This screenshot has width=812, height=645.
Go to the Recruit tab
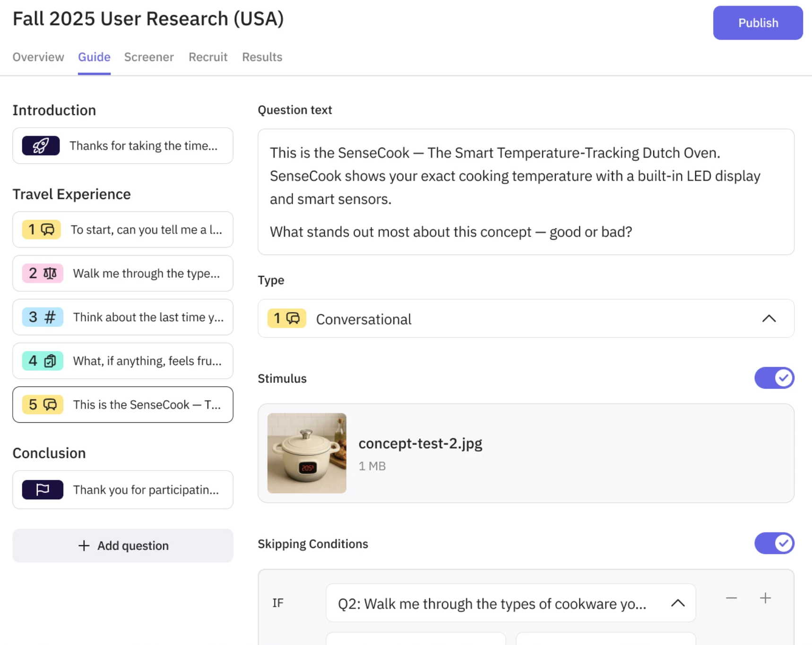point(208,57)
